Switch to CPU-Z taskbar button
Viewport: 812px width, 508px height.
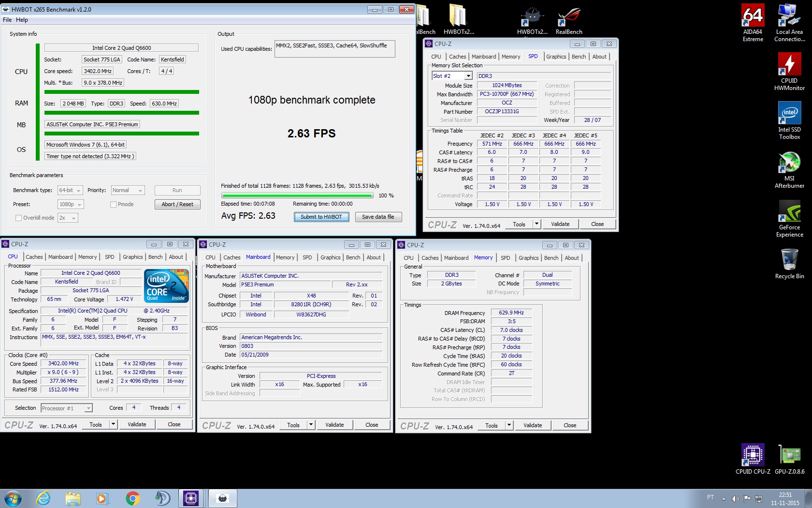(x=191, y=498)
